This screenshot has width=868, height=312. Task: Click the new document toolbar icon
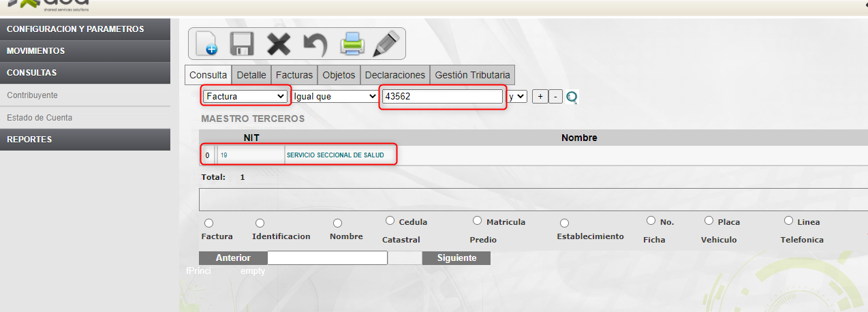coord(206,44)
